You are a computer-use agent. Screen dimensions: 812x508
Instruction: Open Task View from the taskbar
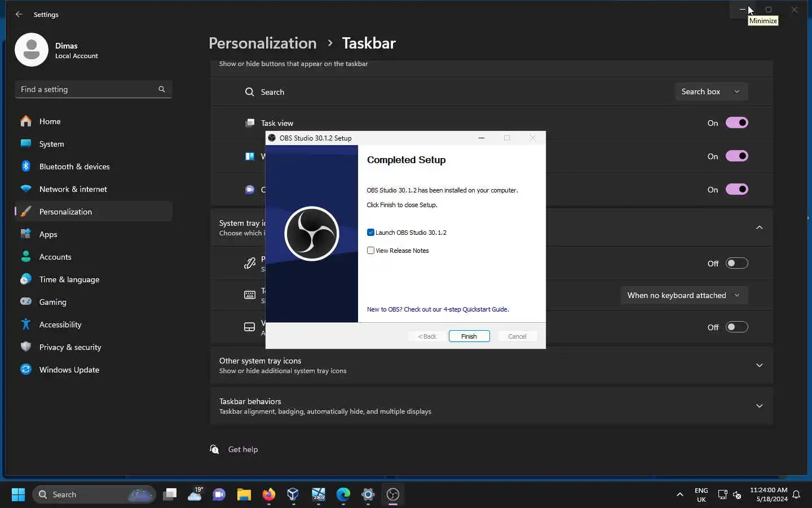[170, 494]
